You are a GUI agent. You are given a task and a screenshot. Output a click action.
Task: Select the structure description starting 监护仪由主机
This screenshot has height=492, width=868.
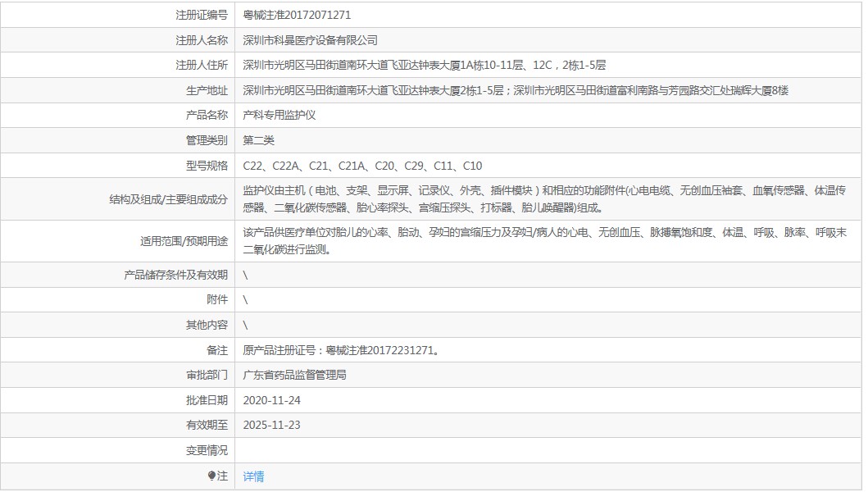pyautogui.click(x=545, y=199)
